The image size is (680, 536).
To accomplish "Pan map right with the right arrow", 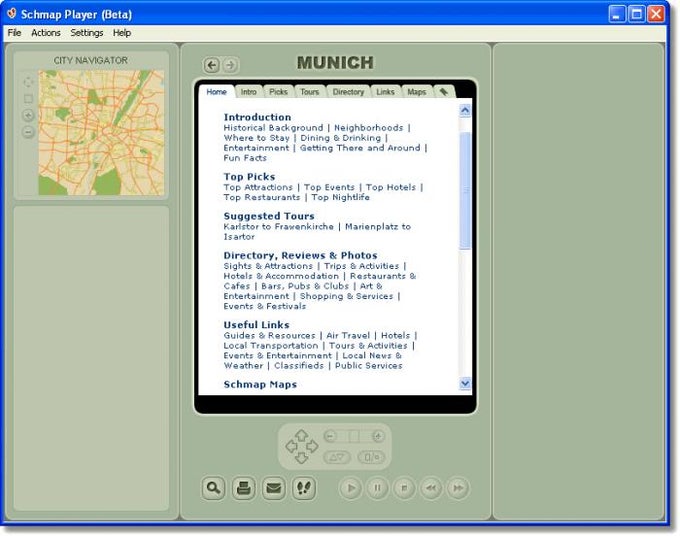I will click(312, 446).
